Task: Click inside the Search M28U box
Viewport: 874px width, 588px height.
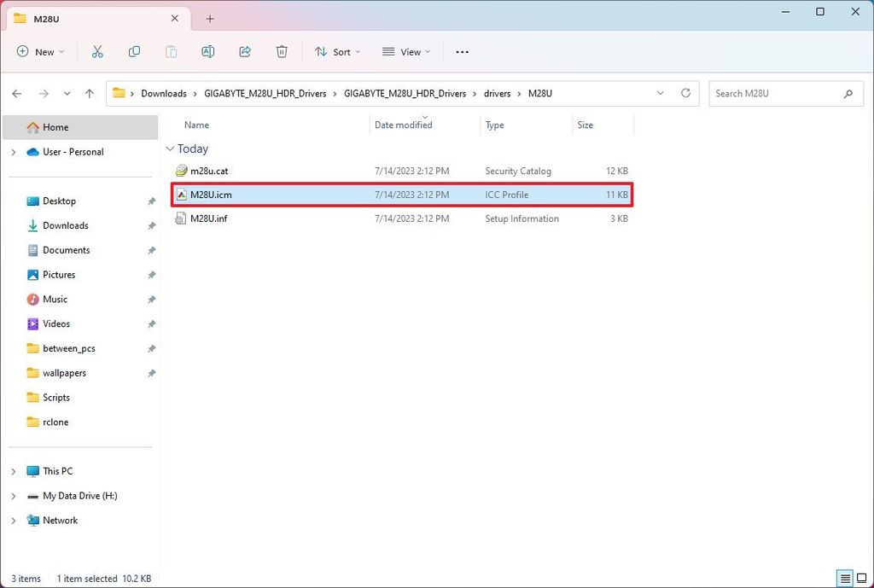Action: [x=777, y=93]
